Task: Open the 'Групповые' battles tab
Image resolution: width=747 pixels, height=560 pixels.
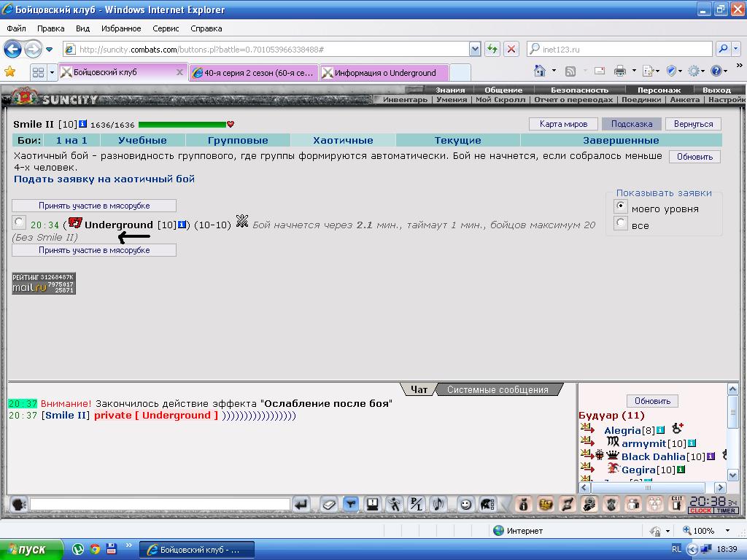Action: tap(238, 140)
